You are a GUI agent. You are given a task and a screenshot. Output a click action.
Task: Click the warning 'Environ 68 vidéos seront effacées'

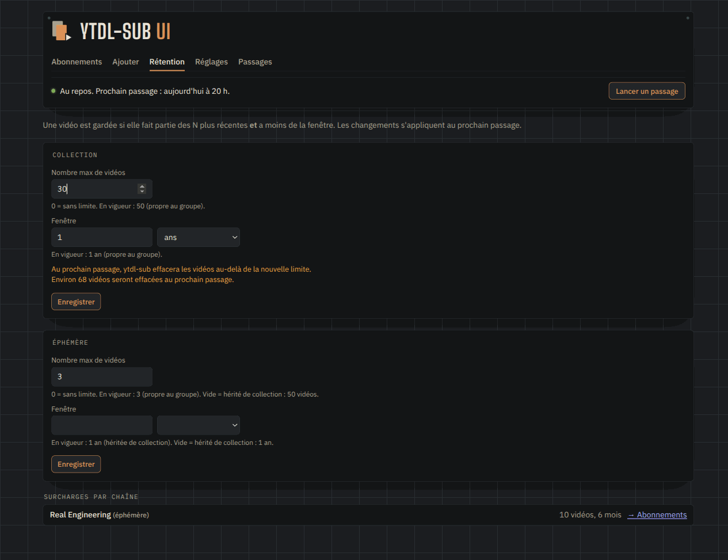click(x=143, y=280)
